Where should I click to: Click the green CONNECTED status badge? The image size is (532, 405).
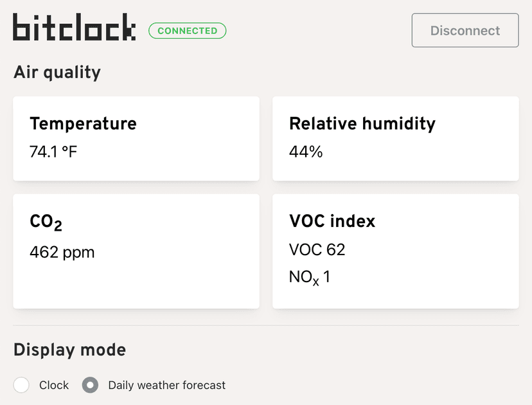(187, 30)
